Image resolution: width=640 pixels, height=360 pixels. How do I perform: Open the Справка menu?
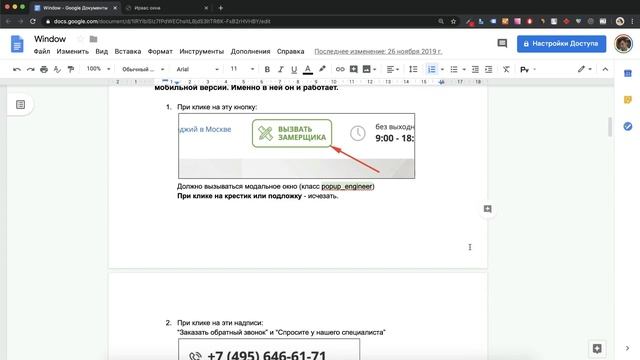point(291,51)
